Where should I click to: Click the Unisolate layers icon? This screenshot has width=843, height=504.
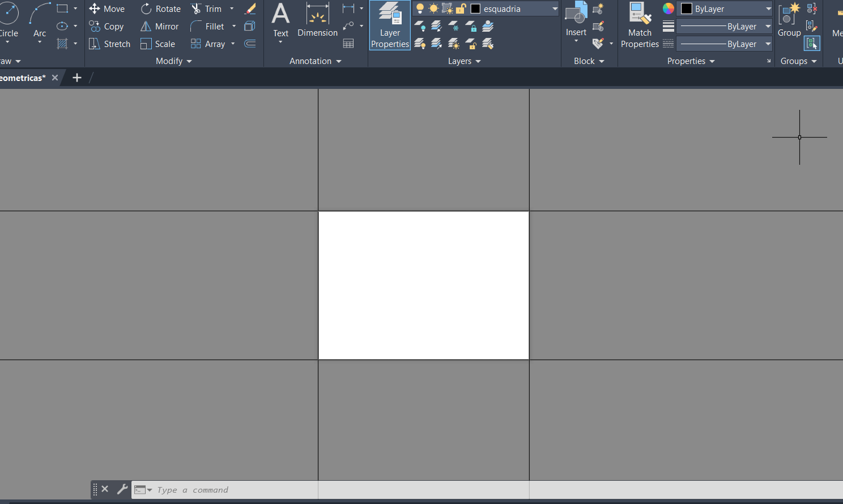(437, 44)
